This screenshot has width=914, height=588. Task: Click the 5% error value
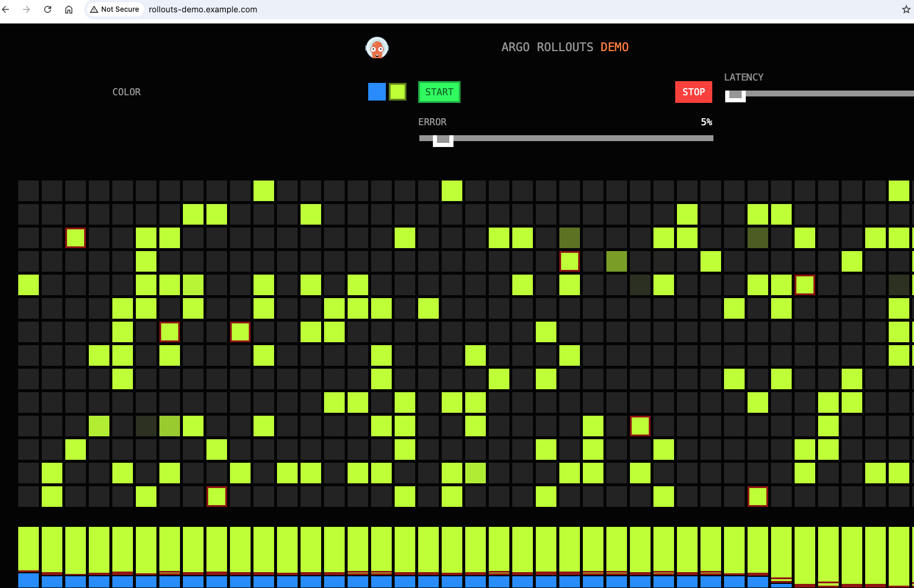[706, 122]
